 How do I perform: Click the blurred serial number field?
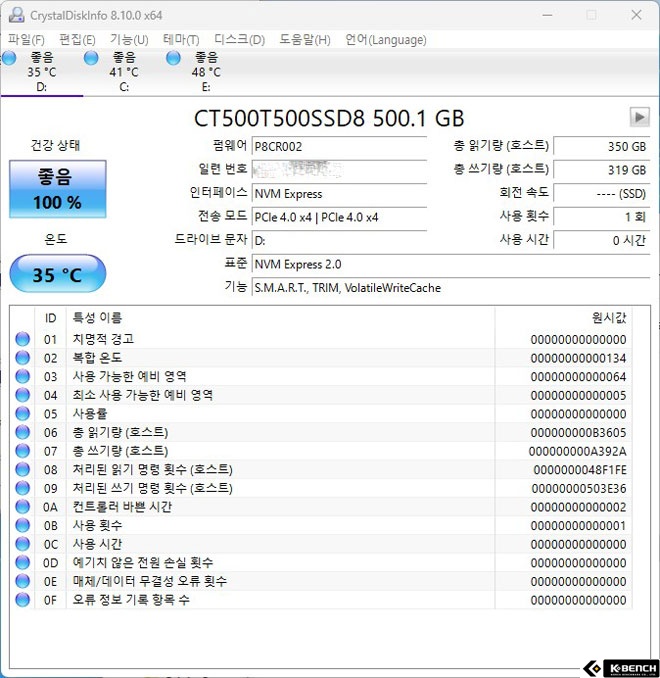(x=340, y=170)
